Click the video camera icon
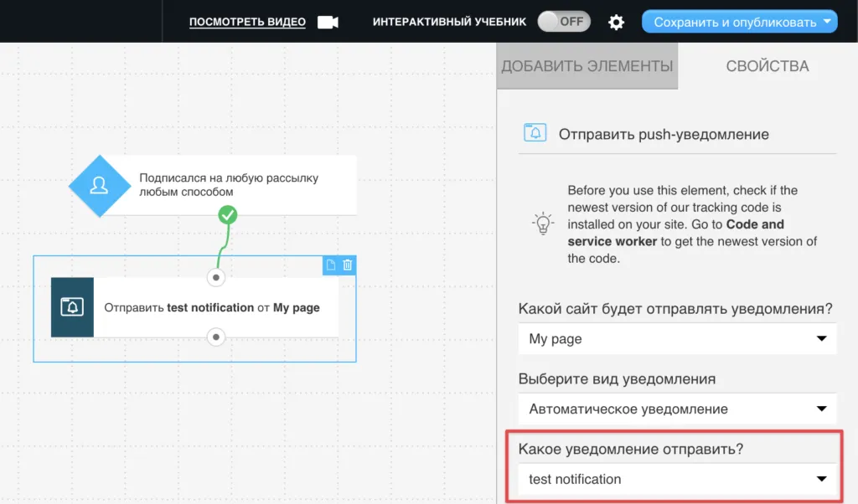Screen dimensions: 858x504 328,22
